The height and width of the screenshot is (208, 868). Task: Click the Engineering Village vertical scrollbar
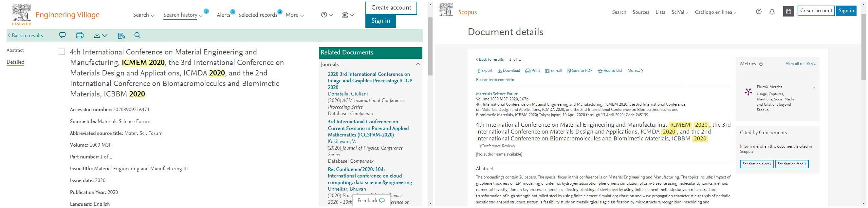tap(430, 46)
